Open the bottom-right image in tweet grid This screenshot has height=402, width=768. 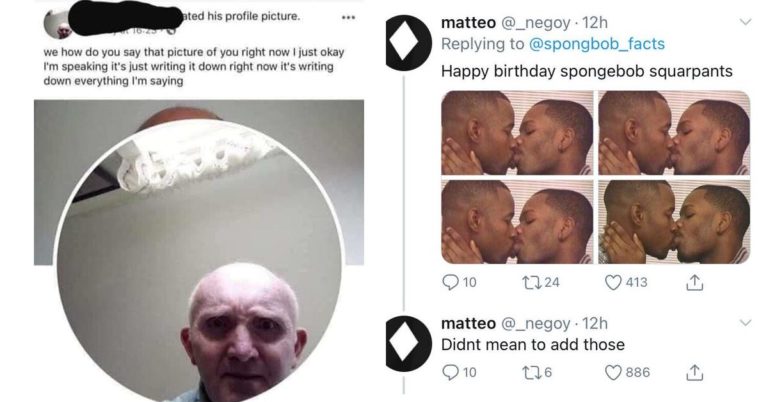tap(674, 221)
